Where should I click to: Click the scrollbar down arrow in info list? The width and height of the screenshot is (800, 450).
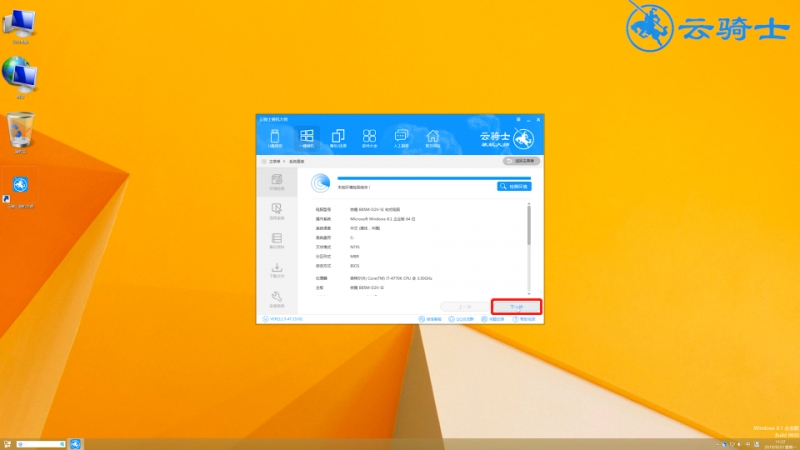[x=529, y=293]
